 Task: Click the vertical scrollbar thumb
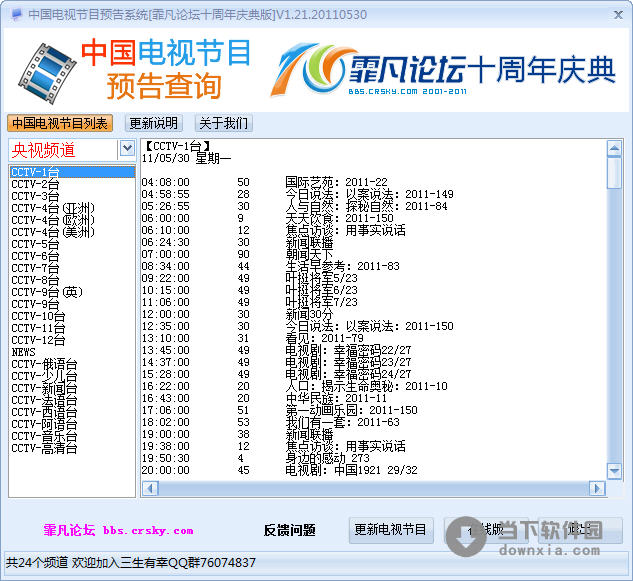coord(614,173)
